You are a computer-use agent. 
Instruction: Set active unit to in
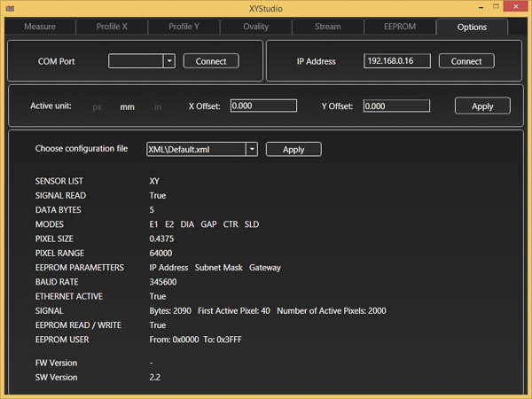(158, 106)
